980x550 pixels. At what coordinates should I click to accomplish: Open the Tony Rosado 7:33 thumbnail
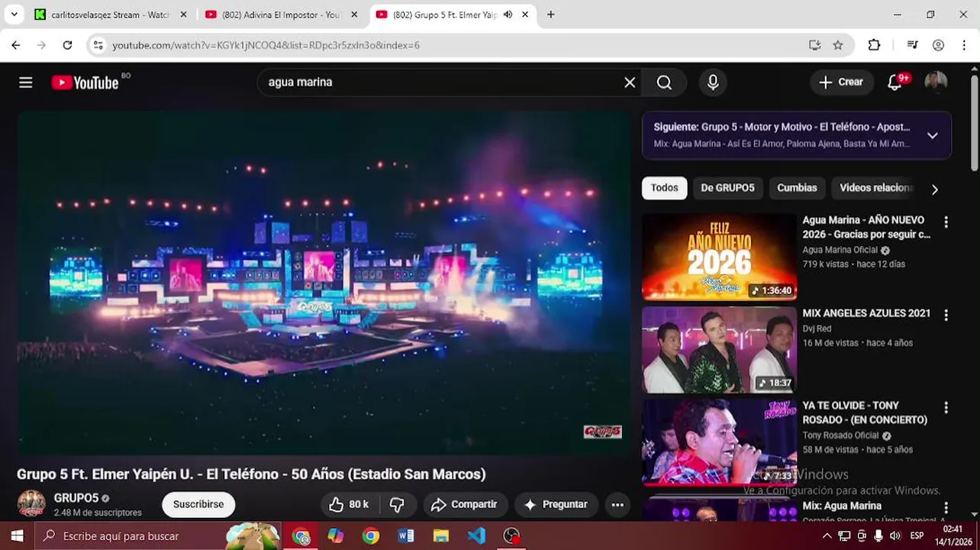[719, 442]
